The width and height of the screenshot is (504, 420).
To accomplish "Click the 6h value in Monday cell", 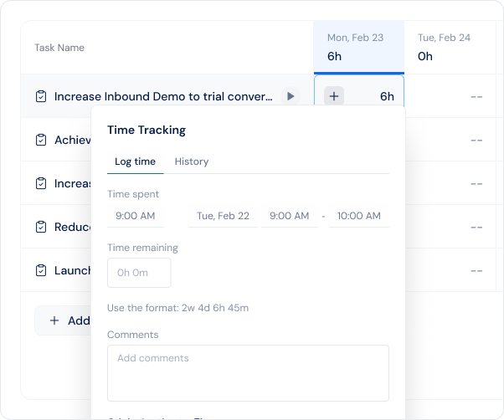I will (x=387, y=96).
